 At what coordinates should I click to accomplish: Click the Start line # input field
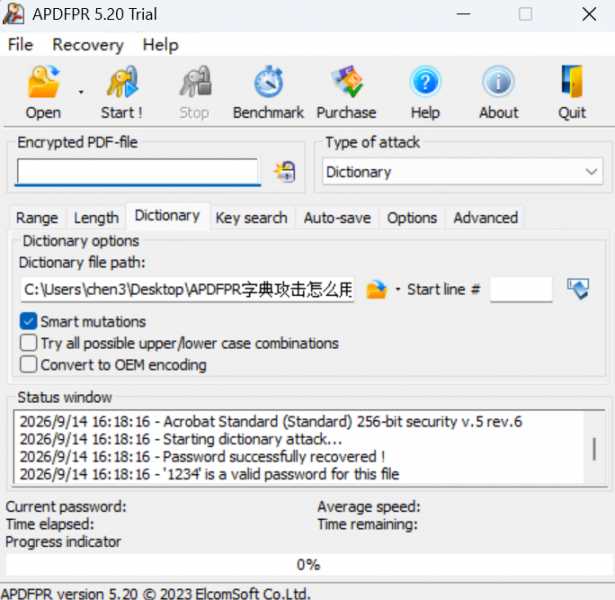click(x=521, y=289)
